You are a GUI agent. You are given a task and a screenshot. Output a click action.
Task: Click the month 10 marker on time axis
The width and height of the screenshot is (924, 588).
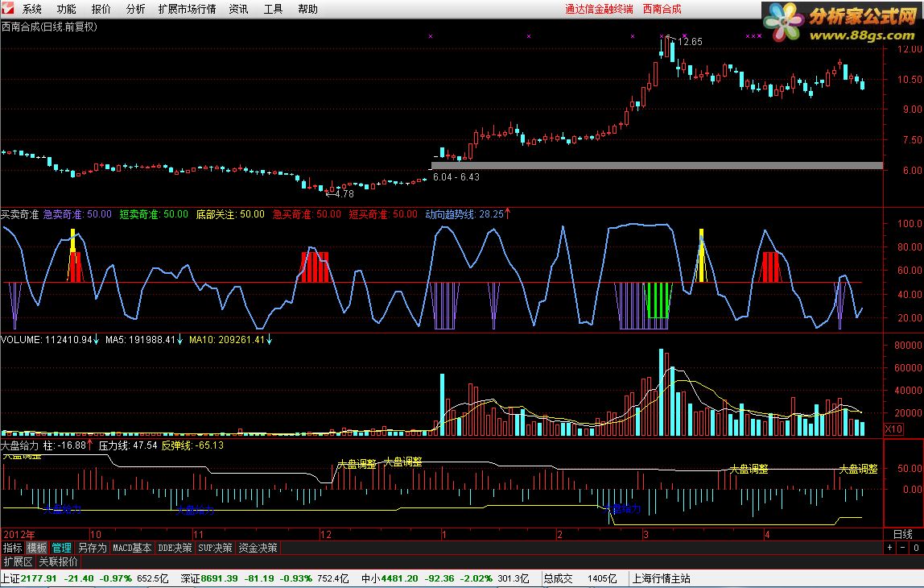(x=96, y=534)
